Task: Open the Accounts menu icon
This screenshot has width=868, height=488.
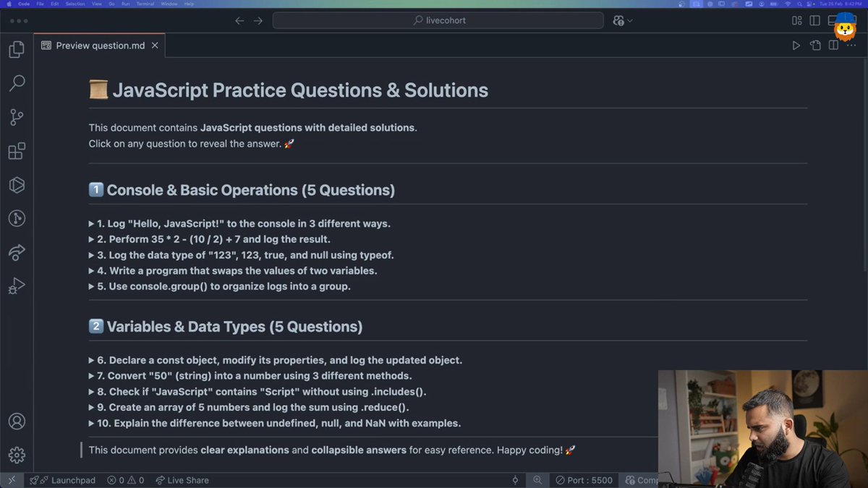Action: [17, 421]
